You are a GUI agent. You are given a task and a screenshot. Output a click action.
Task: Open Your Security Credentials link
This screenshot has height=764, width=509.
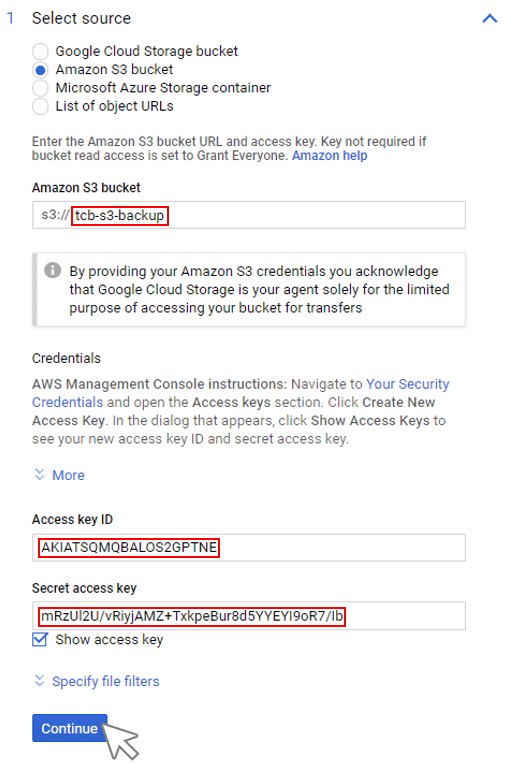pyautogui.click(x=241, y=393)
